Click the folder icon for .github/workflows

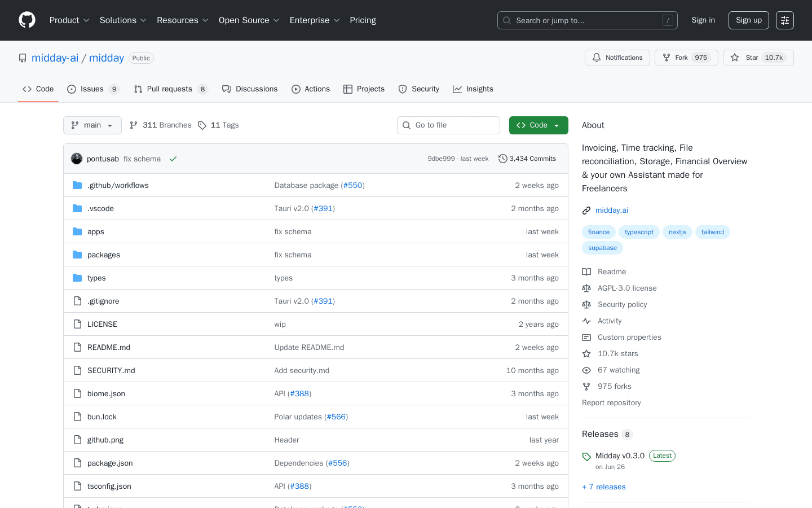click(77, 185)
